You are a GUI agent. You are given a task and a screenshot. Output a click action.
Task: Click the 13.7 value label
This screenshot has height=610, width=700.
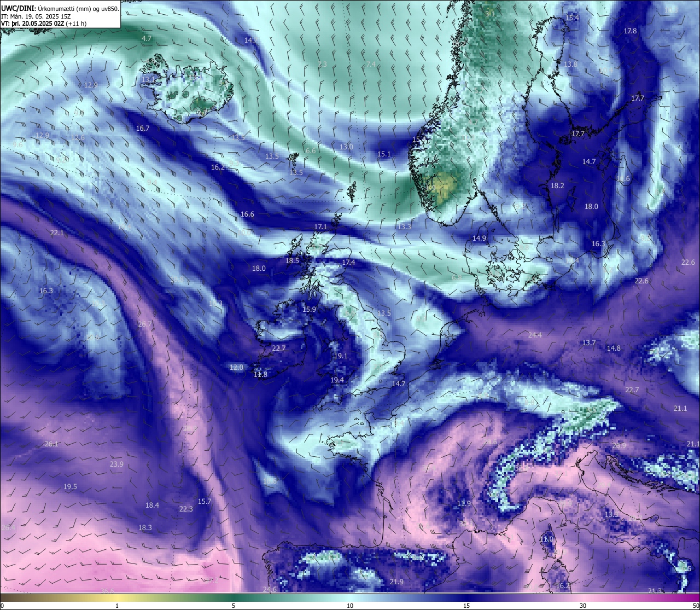point(588,343)
